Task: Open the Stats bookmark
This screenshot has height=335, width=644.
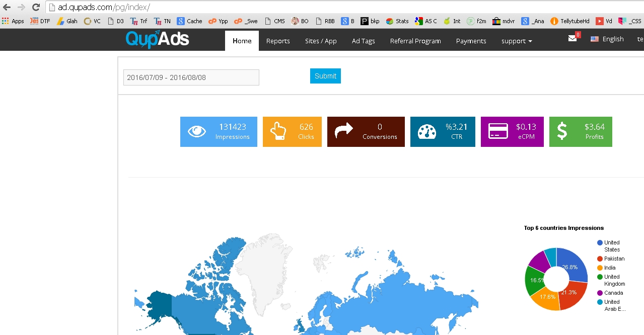Action: click(397, 21)
